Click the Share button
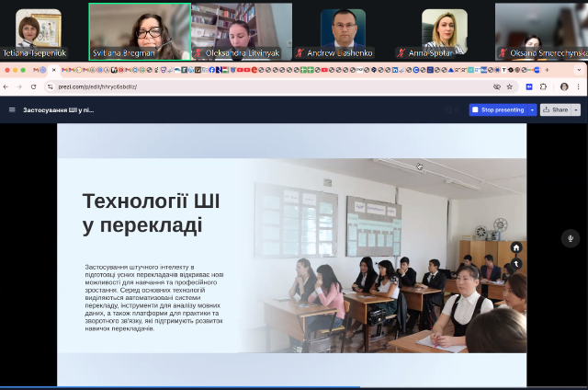The width and height of the screenshot is (588, 390). tap(556, 110)
